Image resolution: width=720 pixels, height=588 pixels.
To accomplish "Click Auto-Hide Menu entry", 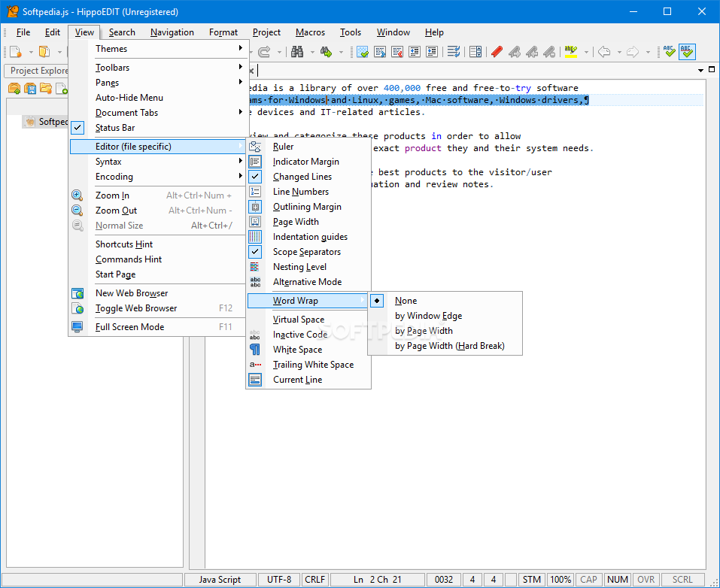I will (x=159, y=98).
